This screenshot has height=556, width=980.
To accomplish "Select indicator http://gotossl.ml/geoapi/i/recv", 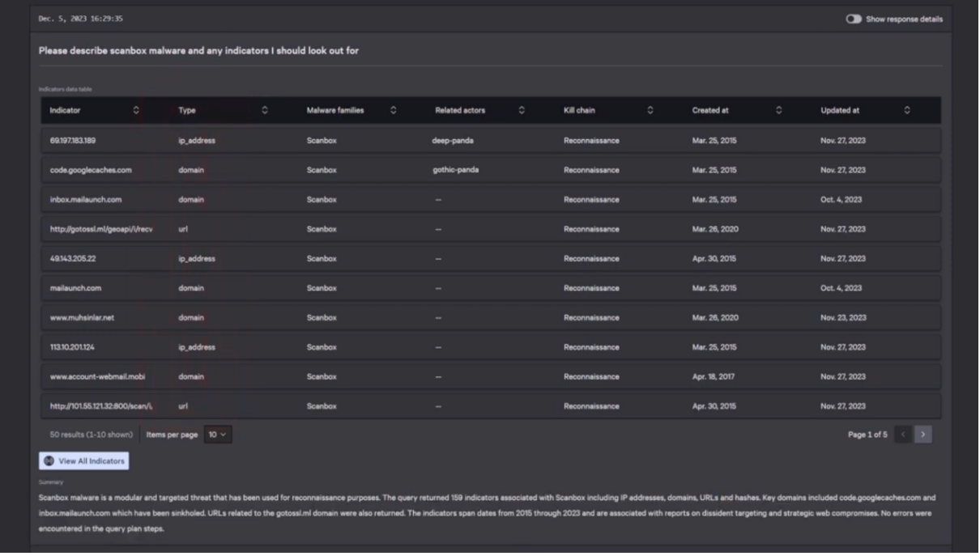I will point(101,229).
